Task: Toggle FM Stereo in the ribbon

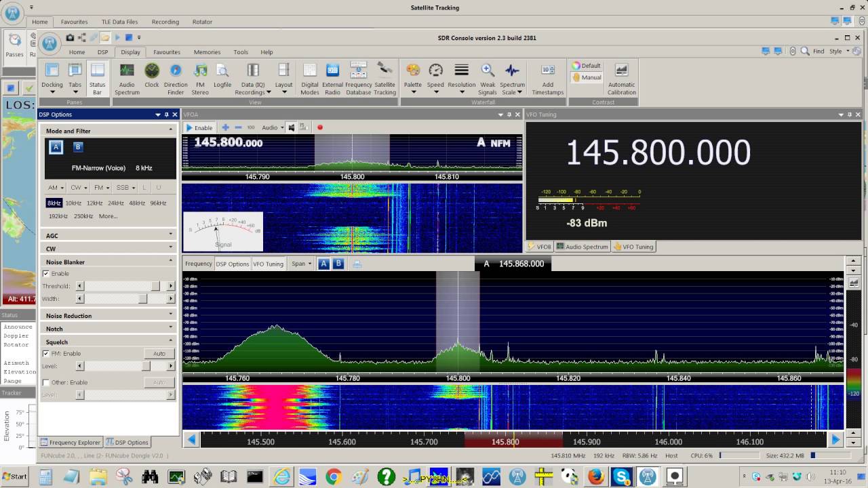Action: point(200,79)
